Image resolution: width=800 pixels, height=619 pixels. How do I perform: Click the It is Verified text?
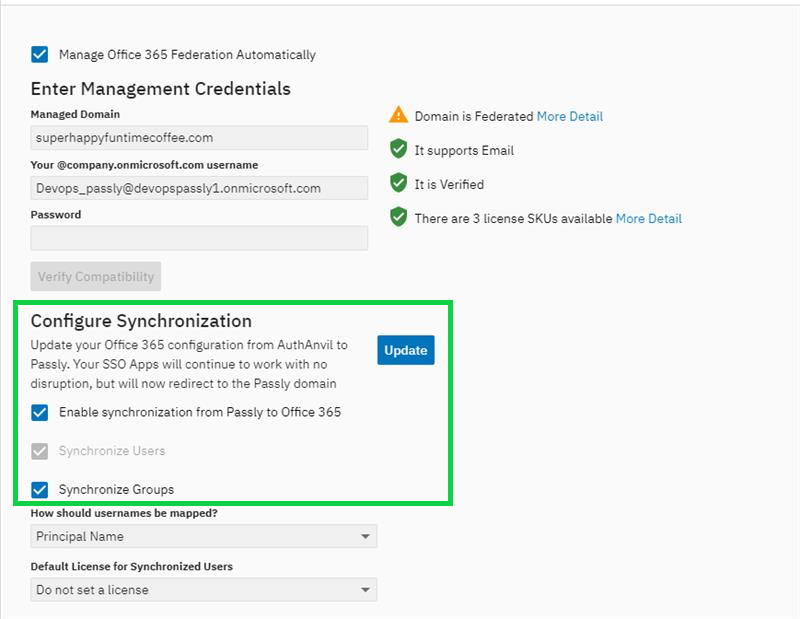coord(449,185)
